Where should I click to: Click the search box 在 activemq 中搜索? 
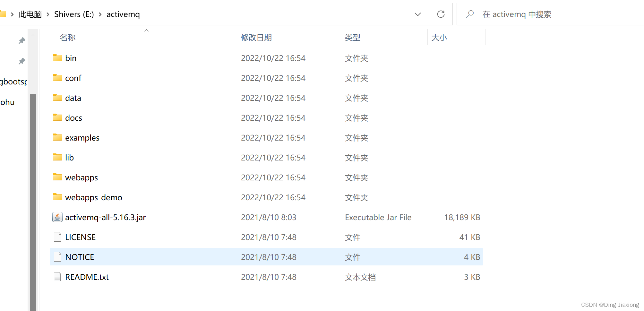point(550,14)
